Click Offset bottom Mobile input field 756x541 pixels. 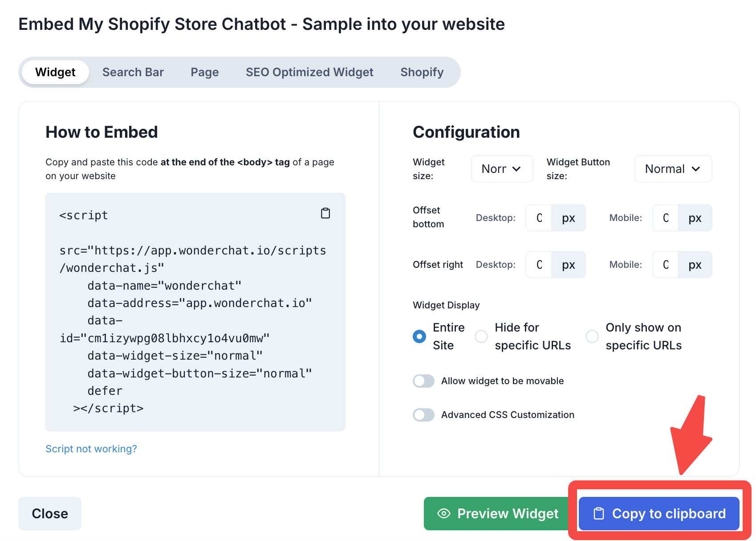pos(666,218)
